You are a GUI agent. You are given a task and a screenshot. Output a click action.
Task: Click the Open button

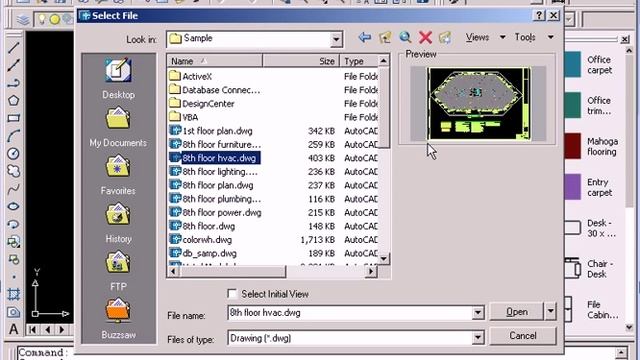517,311
